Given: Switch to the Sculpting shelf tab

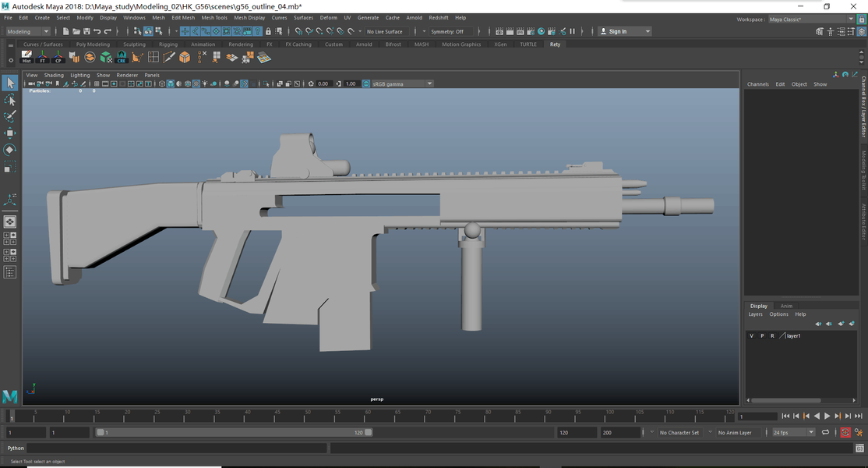Looking at the screenshot, I should tap(134, 44).
